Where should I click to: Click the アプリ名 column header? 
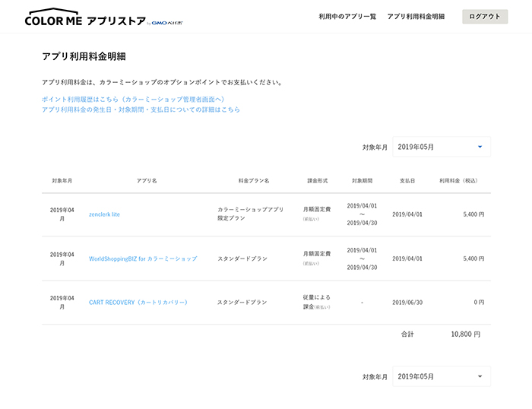coord(147,181)
